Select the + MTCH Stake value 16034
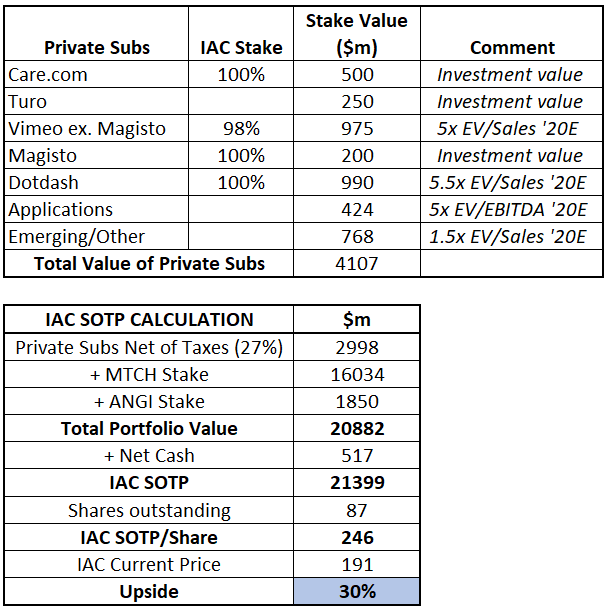Screen dimensions: 608x608 pos(356,374)
